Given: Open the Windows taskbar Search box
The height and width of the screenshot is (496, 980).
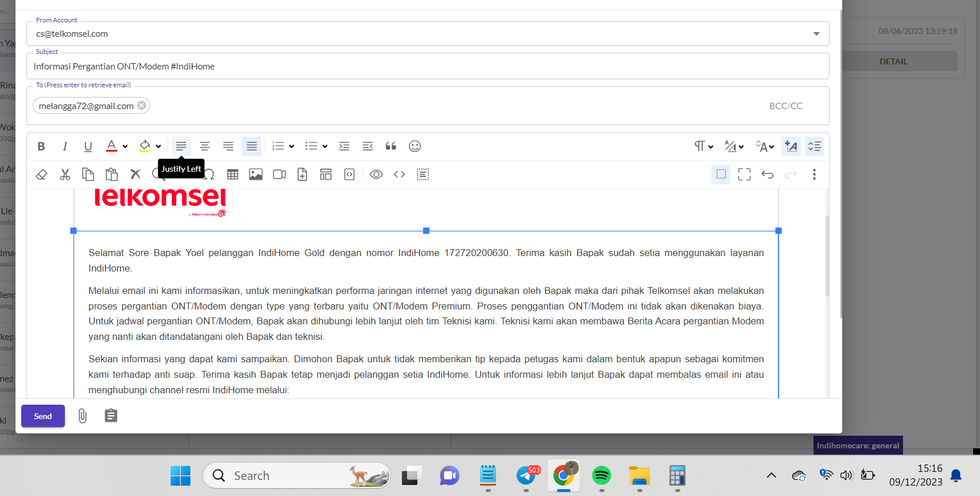Looking at the screenshot, I should pos(297,476).
